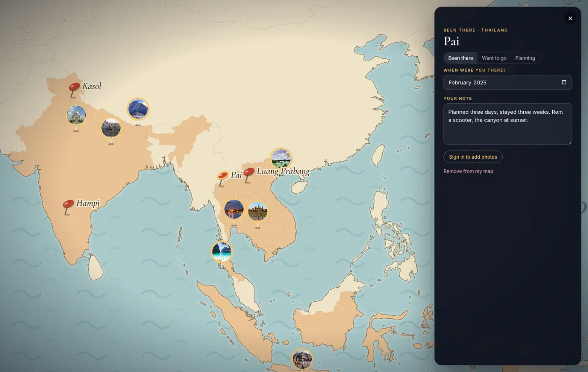Click the February 2025 date field
This screenshot has width=588, height=372.
tap(508, 82)
